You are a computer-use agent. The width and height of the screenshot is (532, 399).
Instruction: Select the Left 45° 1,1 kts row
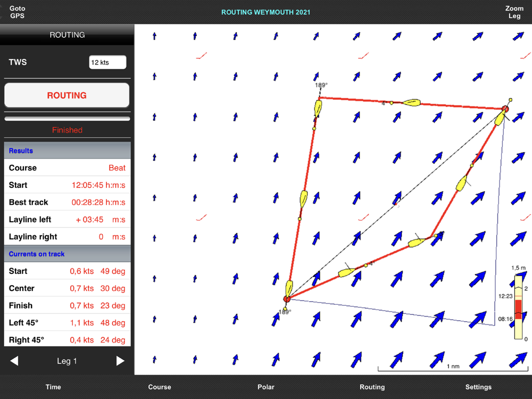tap(67, 323)
